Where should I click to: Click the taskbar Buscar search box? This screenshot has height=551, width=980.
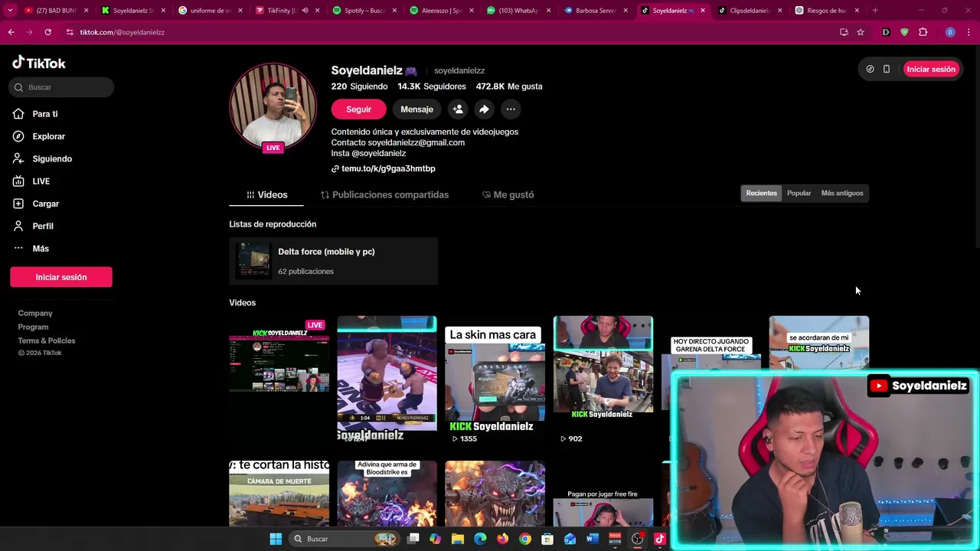click(343, 539)
